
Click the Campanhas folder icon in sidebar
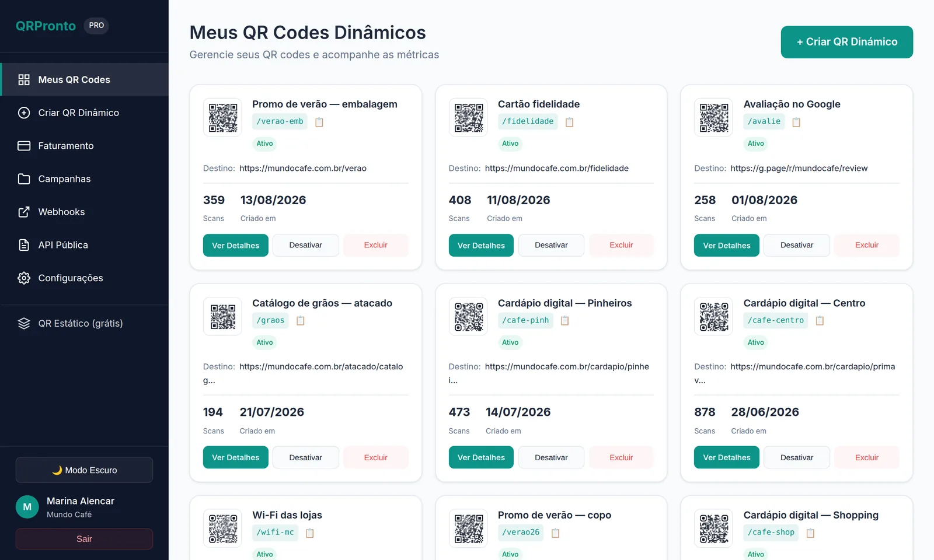(x=24, y=179)
